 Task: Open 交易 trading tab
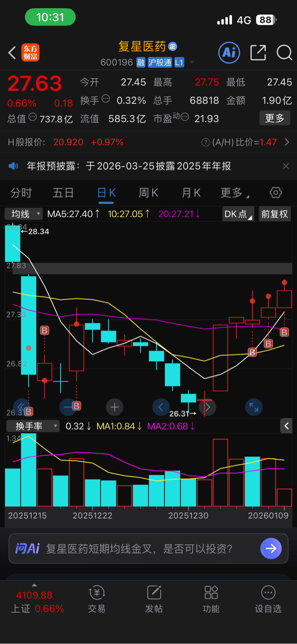pyautogui.click(x=97, y=599)
